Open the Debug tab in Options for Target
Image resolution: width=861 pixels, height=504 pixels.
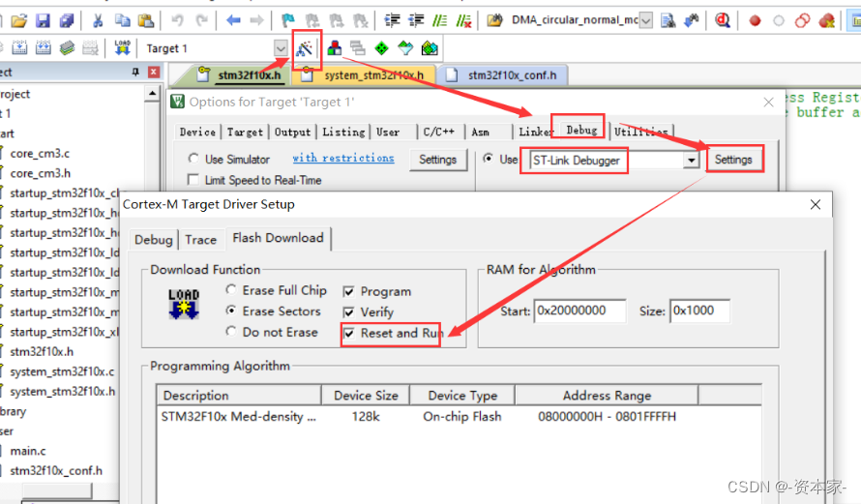tap(581, 131)
